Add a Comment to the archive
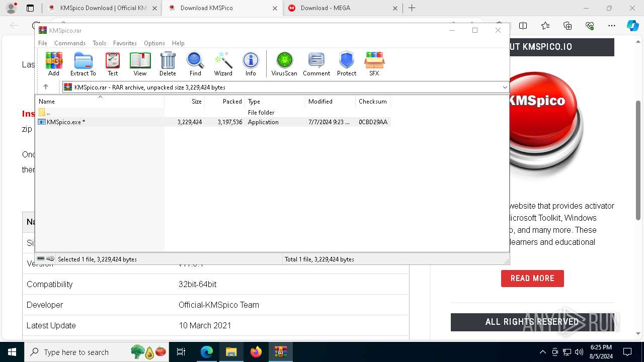644x362 pixels. 316,64
